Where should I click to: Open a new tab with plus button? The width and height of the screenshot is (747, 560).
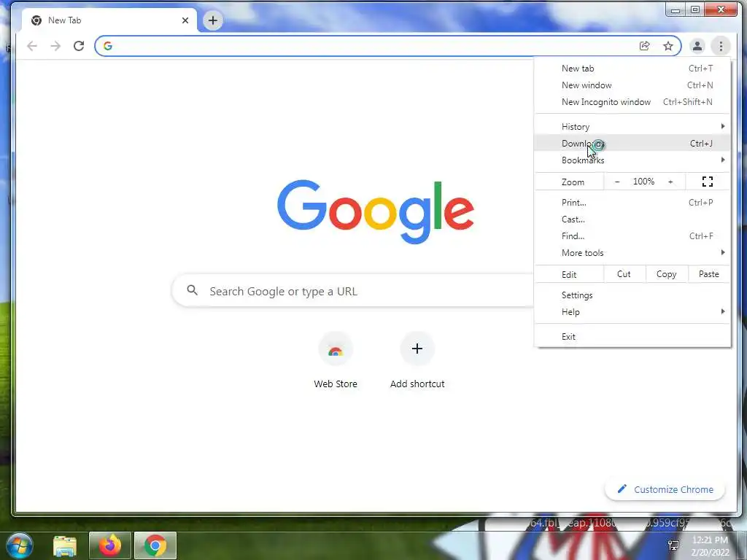click(x=213, y=20)
